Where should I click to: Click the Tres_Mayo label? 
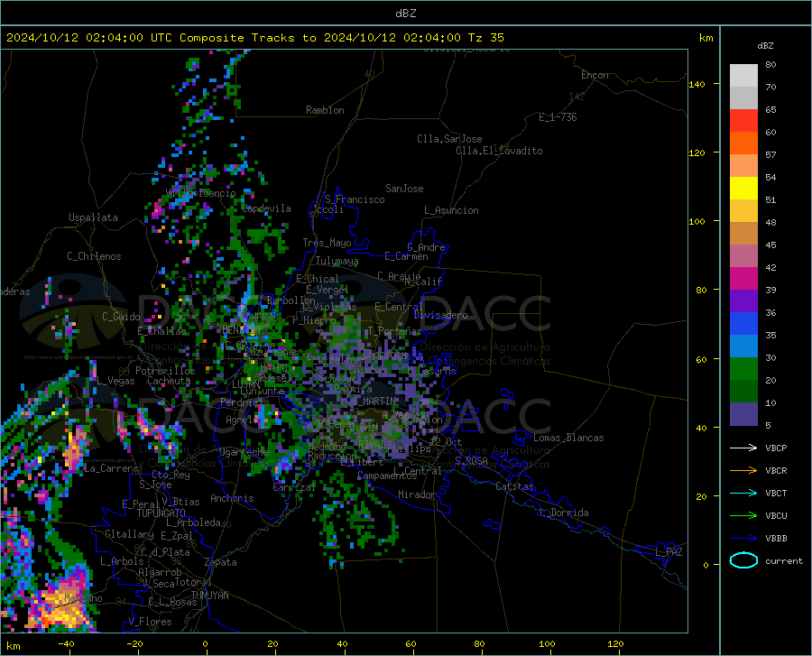coord(327,243)
